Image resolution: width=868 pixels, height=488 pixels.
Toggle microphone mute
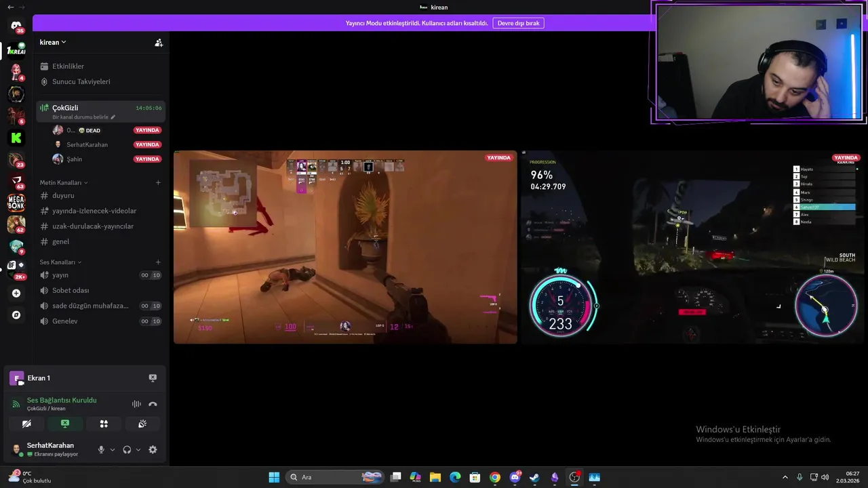point(101,449)
